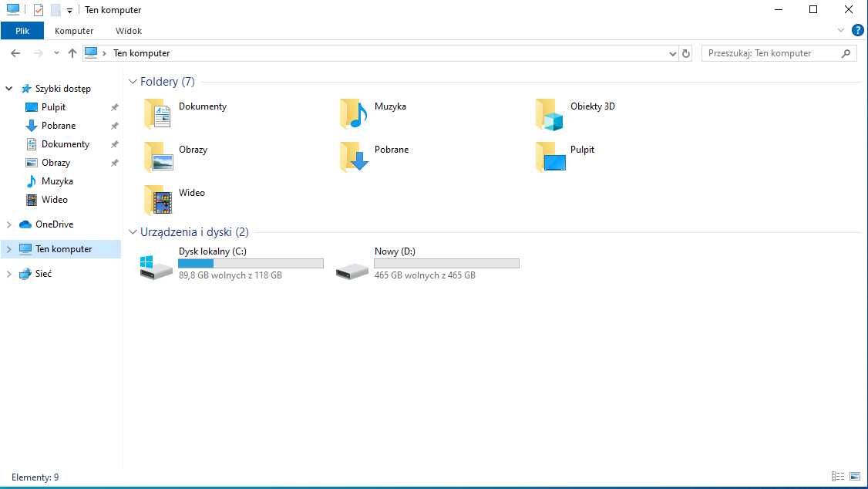Collapse the Szybki dostęp tree node
This screenshot has height=489, width=868.
pos(8,89)
